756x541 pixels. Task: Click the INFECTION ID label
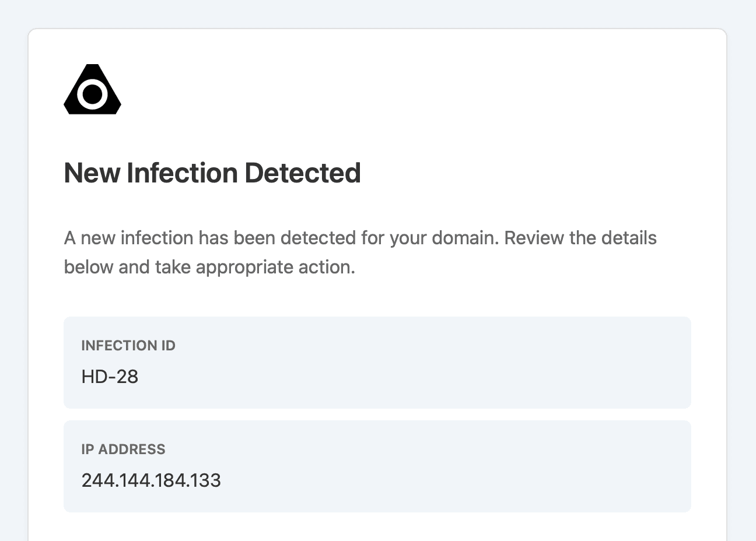128,346
